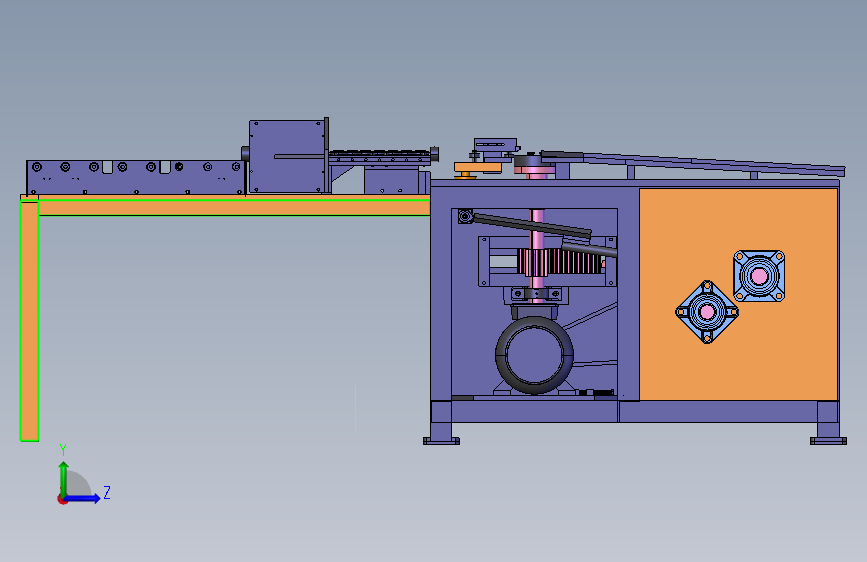Pick the purple box housing above the table

click(287, 157)
